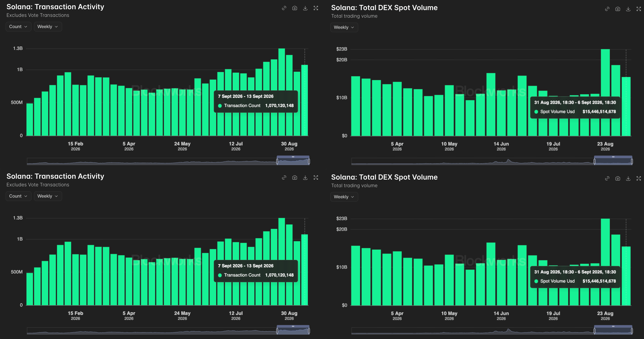Click "$23B" y-axis label in upper DEX chart
The height and width of the screenshot is (339, 644).
click(x=342, y=49)
